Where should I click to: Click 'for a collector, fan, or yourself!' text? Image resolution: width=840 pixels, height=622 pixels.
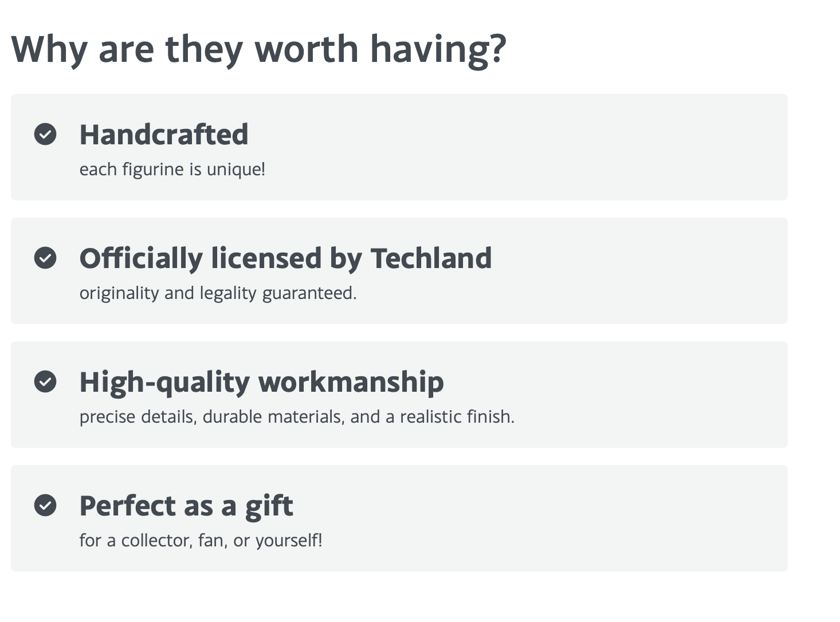[x=201, y=541]
